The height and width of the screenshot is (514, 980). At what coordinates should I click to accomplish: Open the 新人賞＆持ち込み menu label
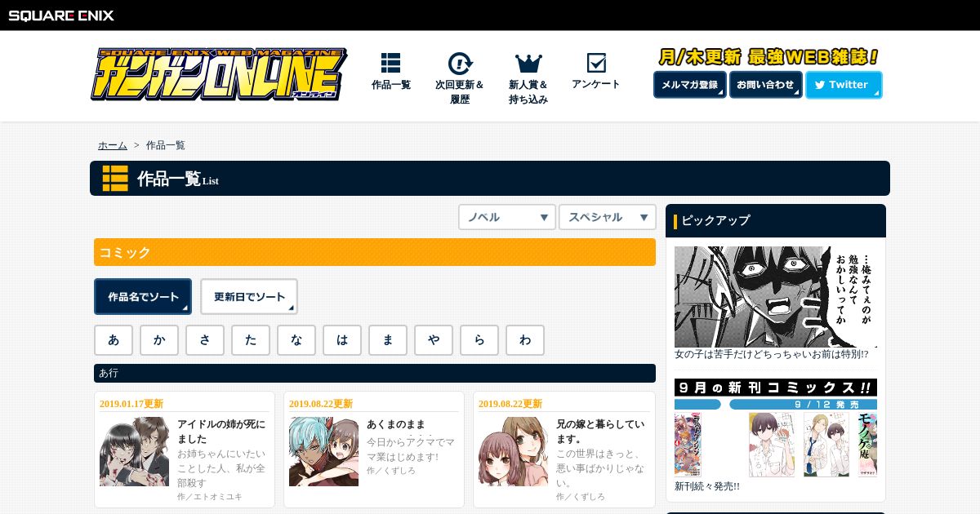[528, 91]
